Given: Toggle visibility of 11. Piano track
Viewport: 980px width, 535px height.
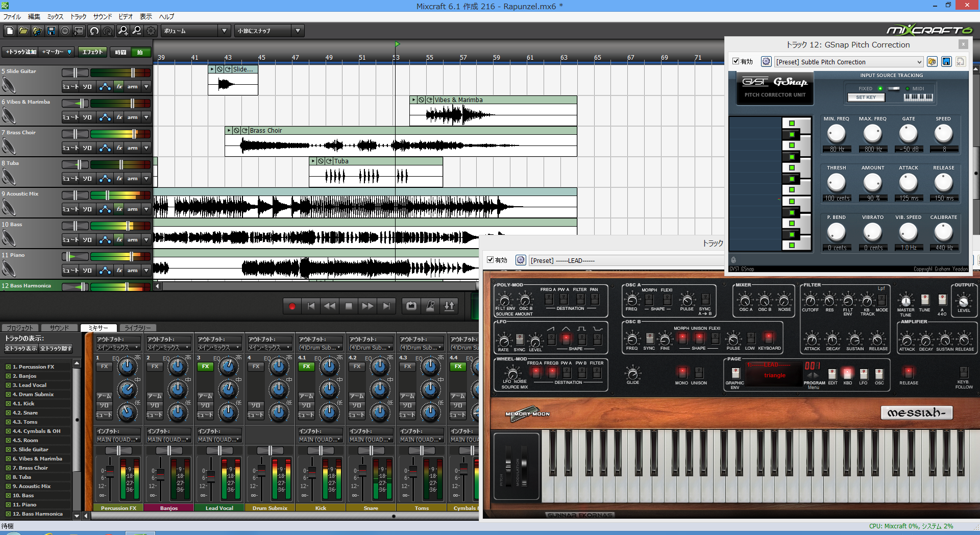Looking at the screenshot, I should [x=8, y=505].
